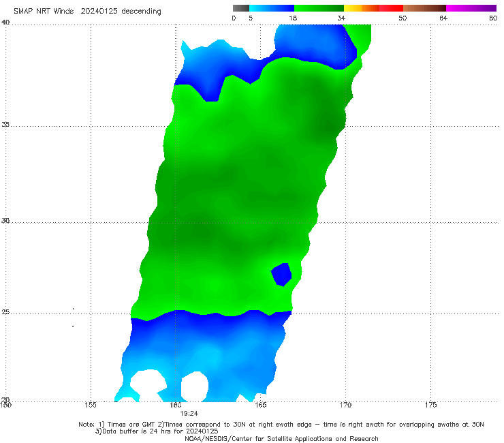
Task: Click the color bar label "50"
Action: pos(403,18)
